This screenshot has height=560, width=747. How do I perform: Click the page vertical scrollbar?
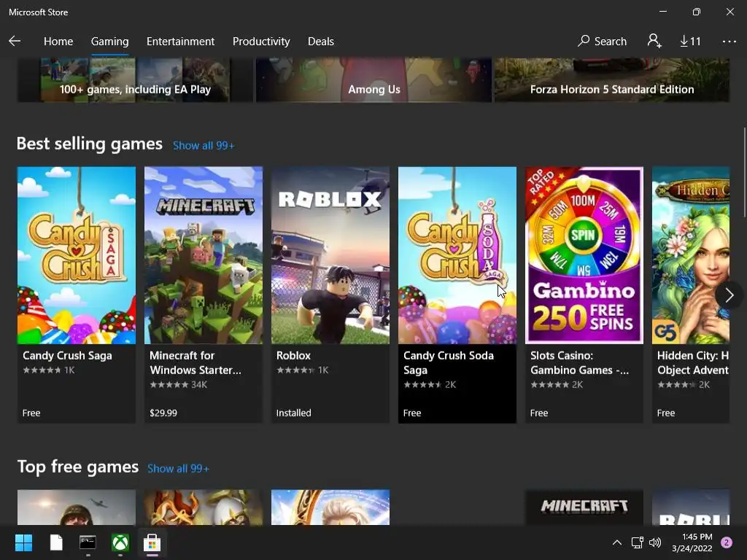745,171
